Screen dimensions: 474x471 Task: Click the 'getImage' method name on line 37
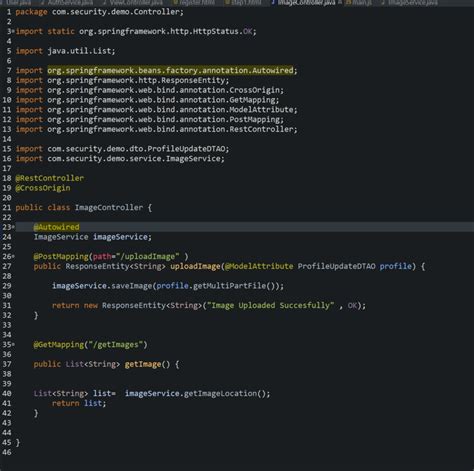click(143, 364)
